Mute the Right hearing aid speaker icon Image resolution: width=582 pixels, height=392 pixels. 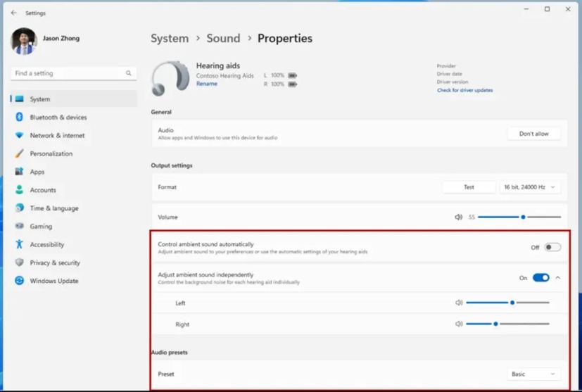[x=459, y=324]
